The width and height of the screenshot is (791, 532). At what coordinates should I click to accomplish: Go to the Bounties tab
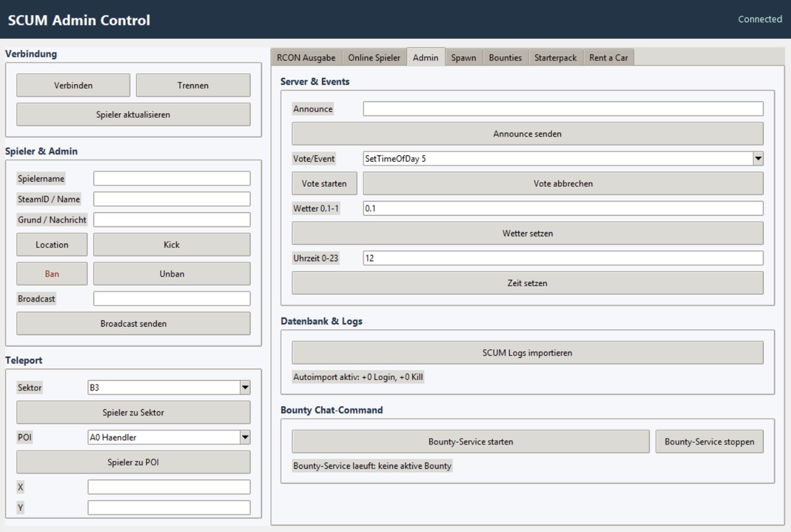pos(505,57)
